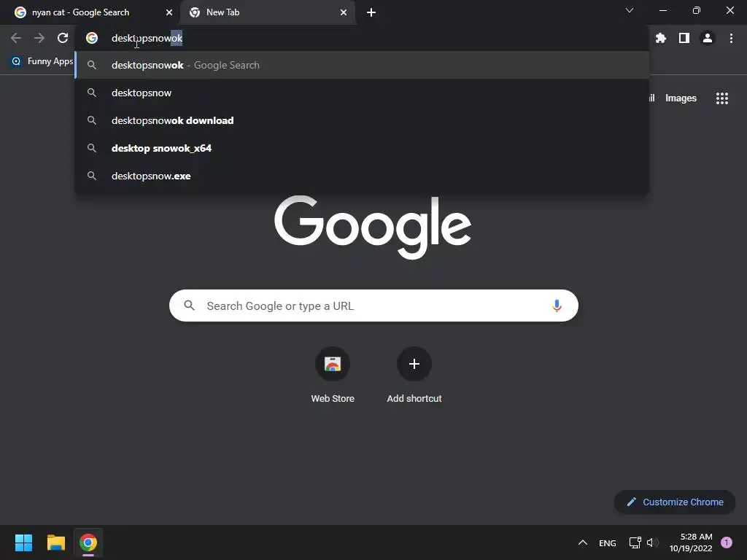747x560 pixels.
Task: Click the Chrome taskbar icon
Action: coord(88,542)
